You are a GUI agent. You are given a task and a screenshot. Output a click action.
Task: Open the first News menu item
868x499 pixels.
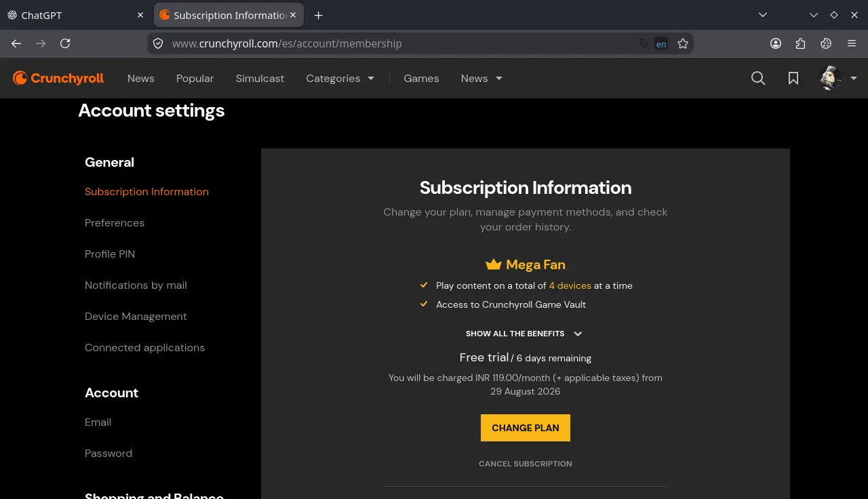[x=141, y=79]
